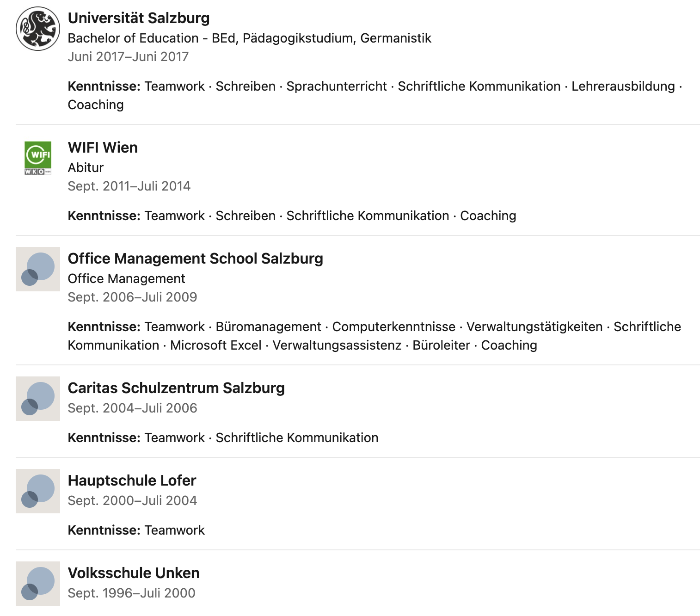Select the Caritas Schulzentrum Salzburg heading
This screenshot has height=616, width=700.
tap(176, 388)
